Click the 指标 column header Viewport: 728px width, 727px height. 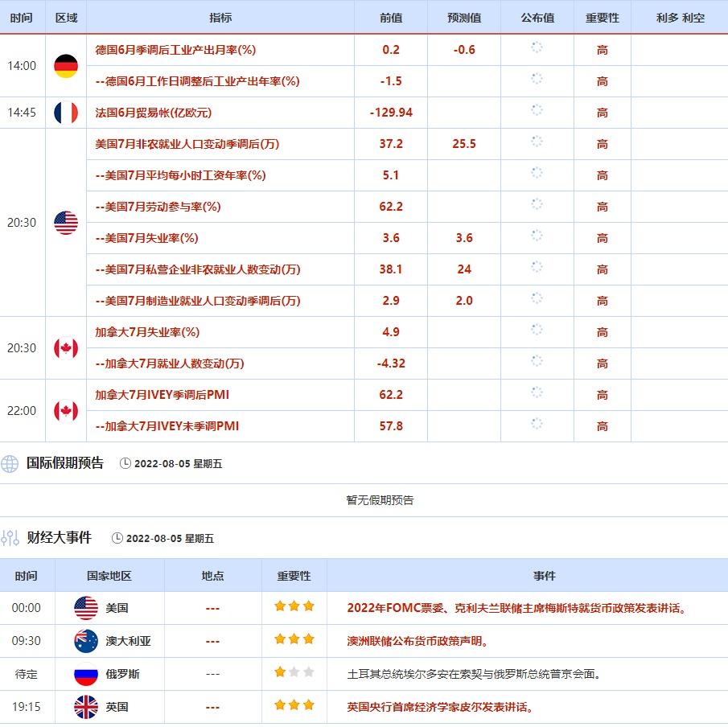coord(220,18)
